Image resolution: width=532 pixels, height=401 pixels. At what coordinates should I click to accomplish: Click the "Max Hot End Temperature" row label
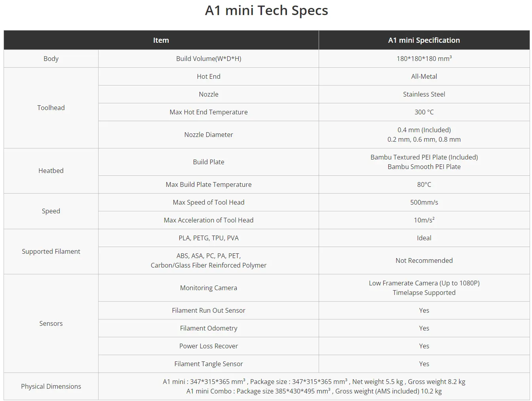point(209,112)
